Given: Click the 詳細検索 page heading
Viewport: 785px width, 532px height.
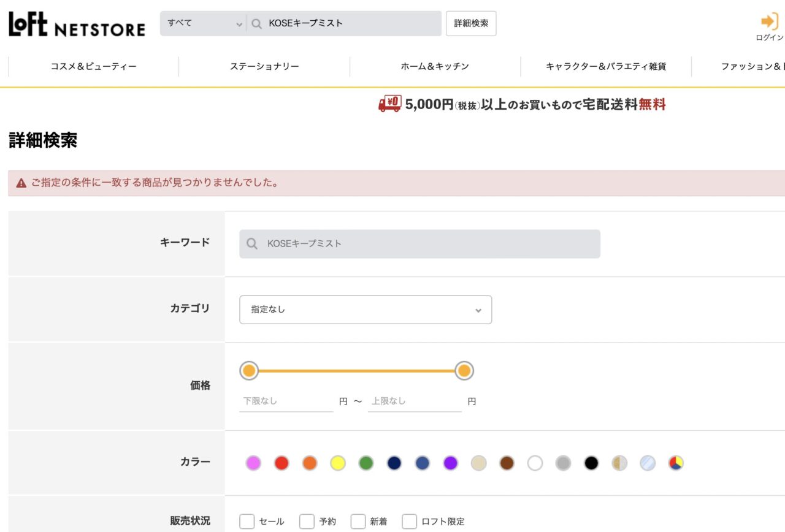Looking at the screenshot, I should click(x=43, y=140).
